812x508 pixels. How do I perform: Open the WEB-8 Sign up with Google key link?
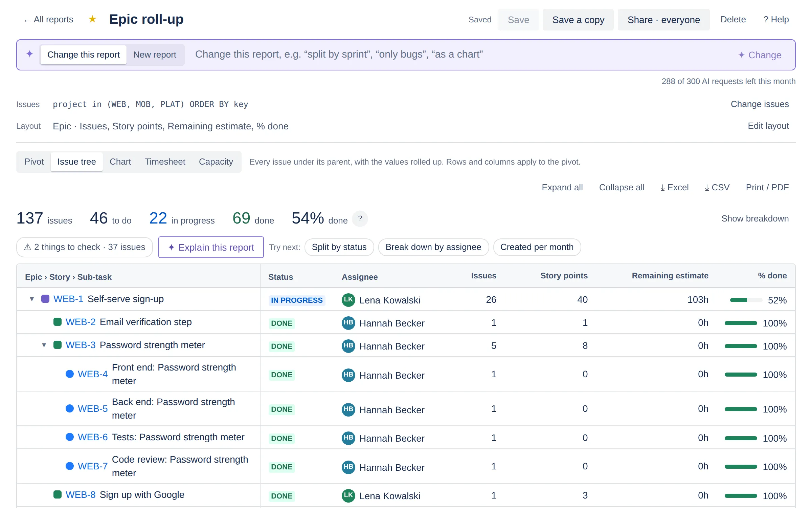81,495
